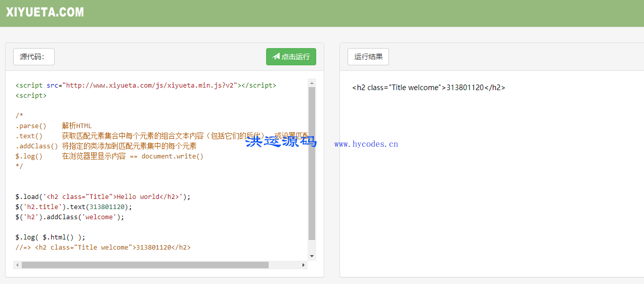Viewport: 644px width, 284px height.
Task: Click the //=> output comment line in the editor
Action: pyautogui.click(x=103, y=247)
